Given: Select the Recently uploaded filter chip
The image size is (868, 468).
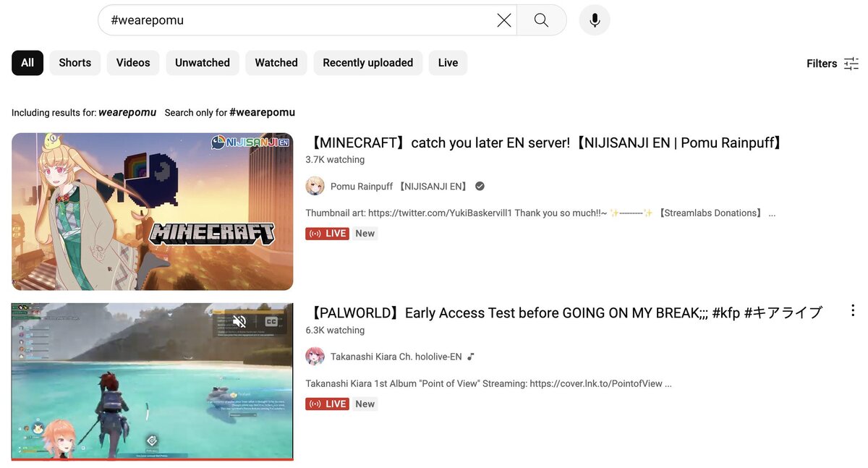Looking at the screenshot, I should [x=368, y=63].
